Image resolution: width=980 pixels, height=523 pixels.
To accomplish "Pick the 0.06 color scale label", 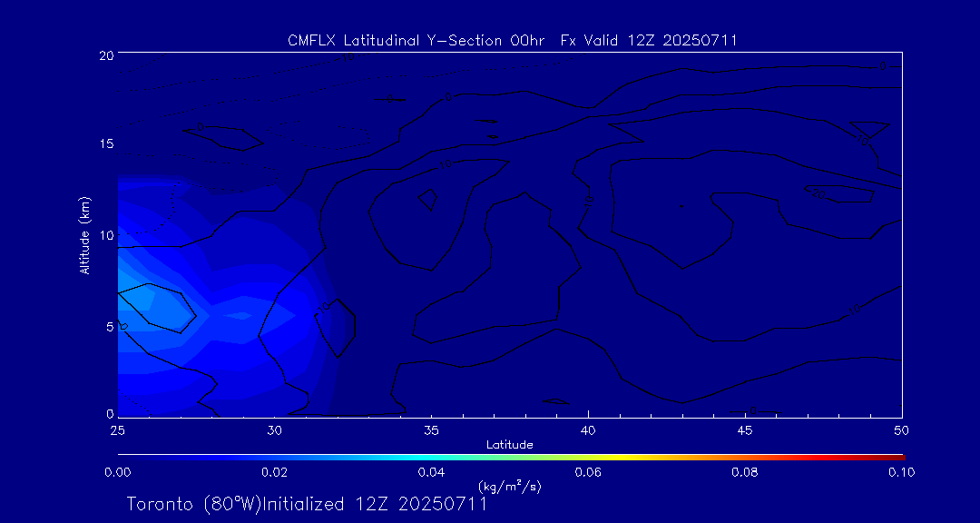I will click(588, 472).
